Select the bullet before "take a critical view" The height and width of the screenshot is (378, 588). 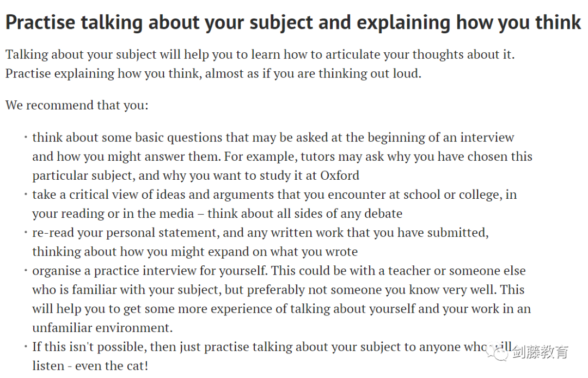(x=26, y=194)
